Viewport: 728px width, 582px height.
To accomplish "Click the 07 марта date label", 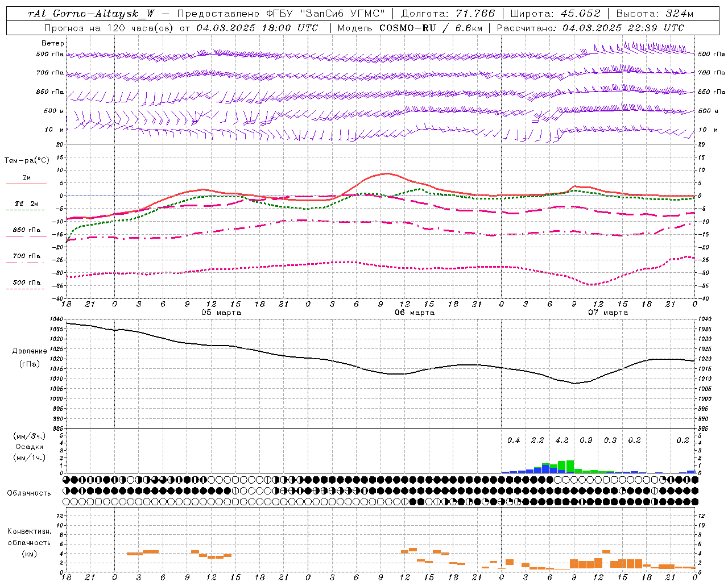I will click(x=608, y=313).
